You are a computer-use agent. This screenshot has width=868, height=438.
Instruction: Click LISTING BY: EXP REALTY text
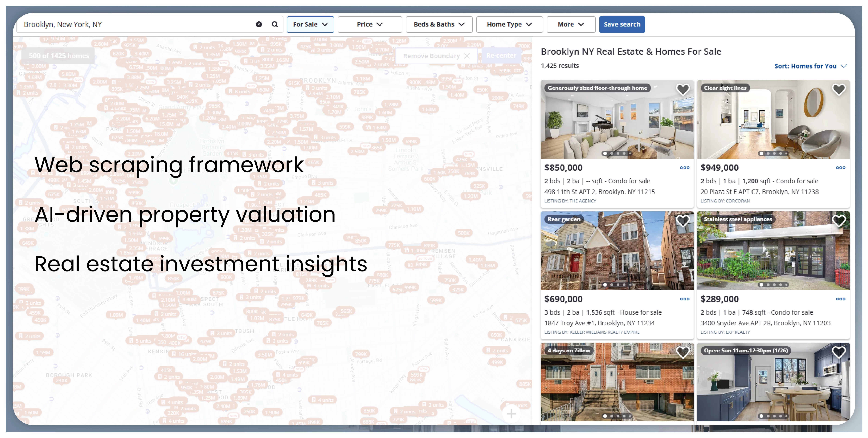tap(725, 332)
